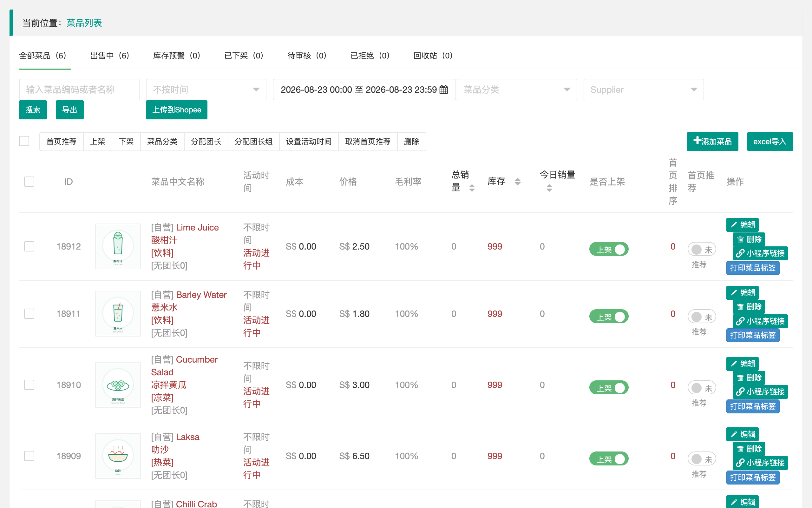812x508 pixels.
Task: Tick the table header checkbox
Action: point(29,182)
